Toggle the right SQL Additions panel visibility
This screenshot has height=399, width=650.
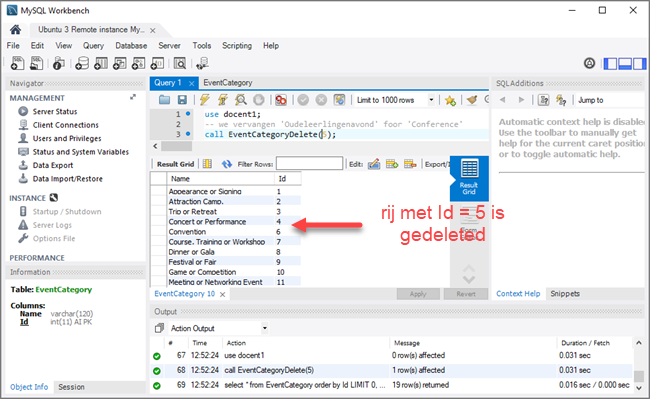(639, 63)
